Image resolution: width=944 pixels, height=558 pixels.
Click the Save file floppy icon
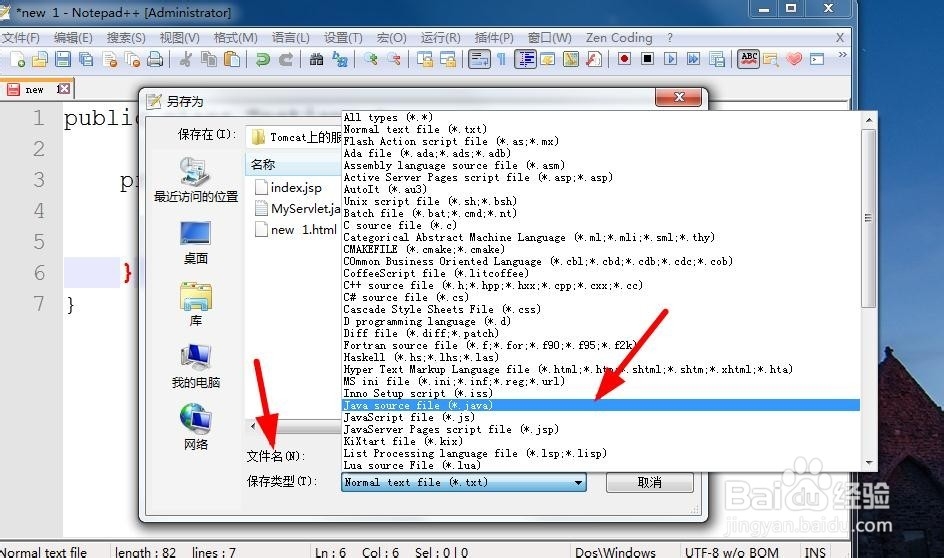point(63,59)
